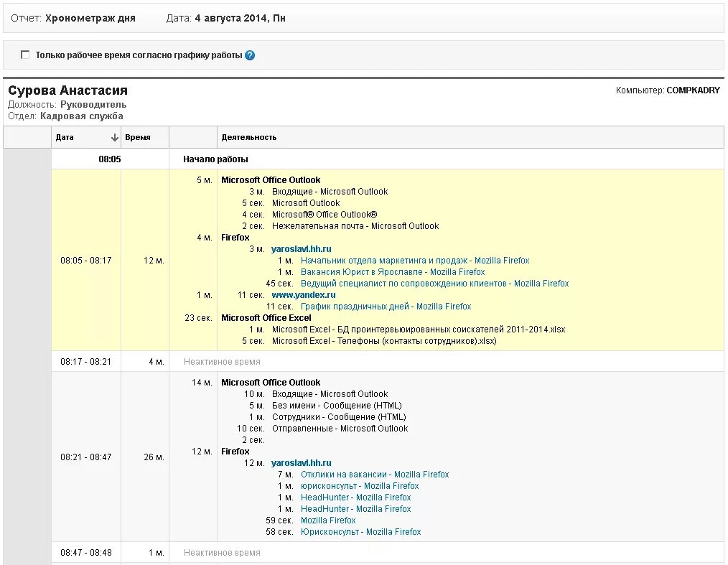Click the Дата column header label
The width and height of the screenshot is (728, 565).
[65, 137]
